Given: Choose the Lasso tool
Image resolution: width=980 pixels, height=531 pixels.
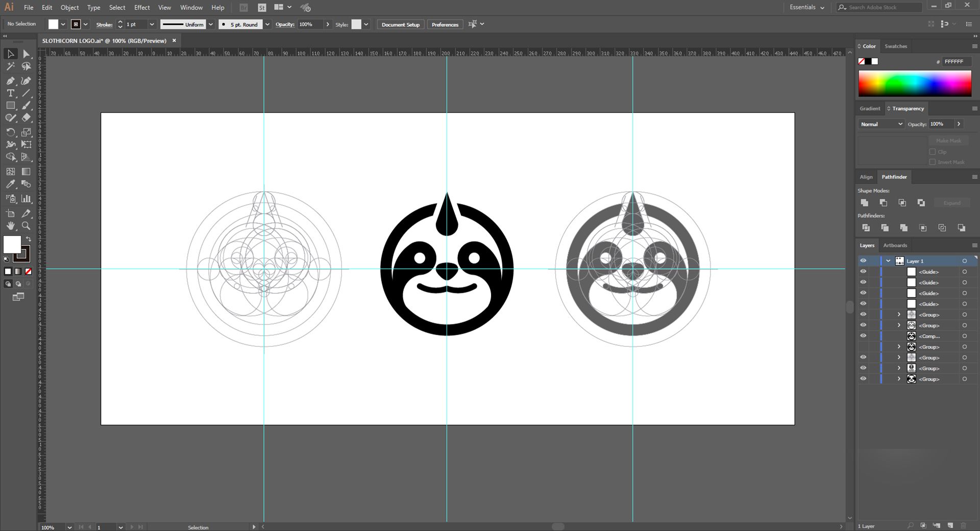Looking at the screenshot, I should [x=26, y=66].
